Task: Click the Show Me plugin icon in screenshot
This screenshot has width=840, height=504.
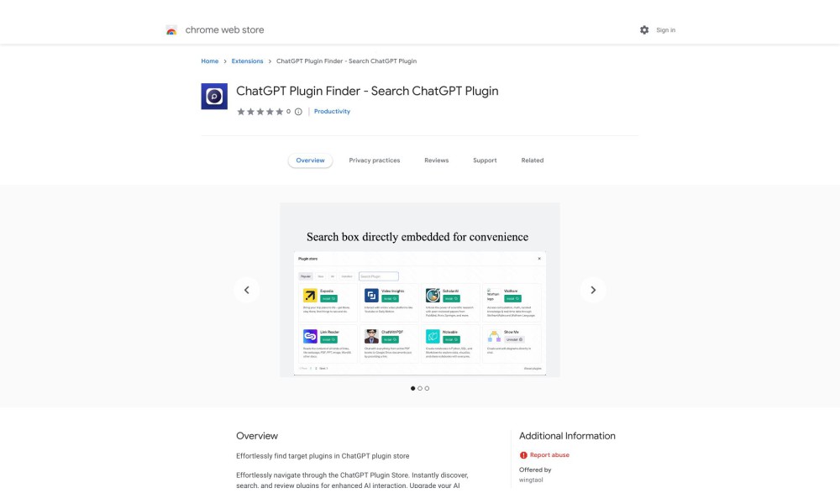Action: [494, 336]
